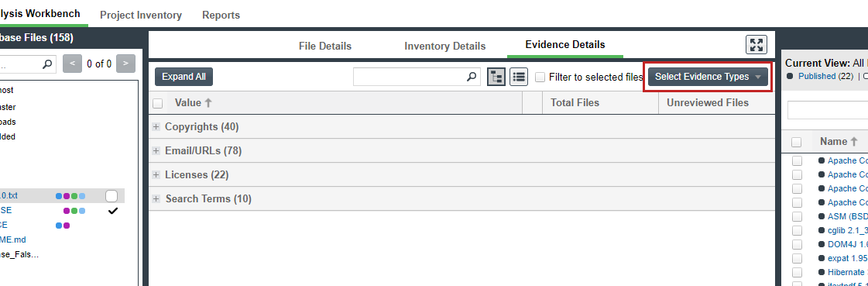This screenshot has height=286, width=868.
Task: Click the codebase files search magnifier icon
Action: pyautogui.click(x=49, y=64)
